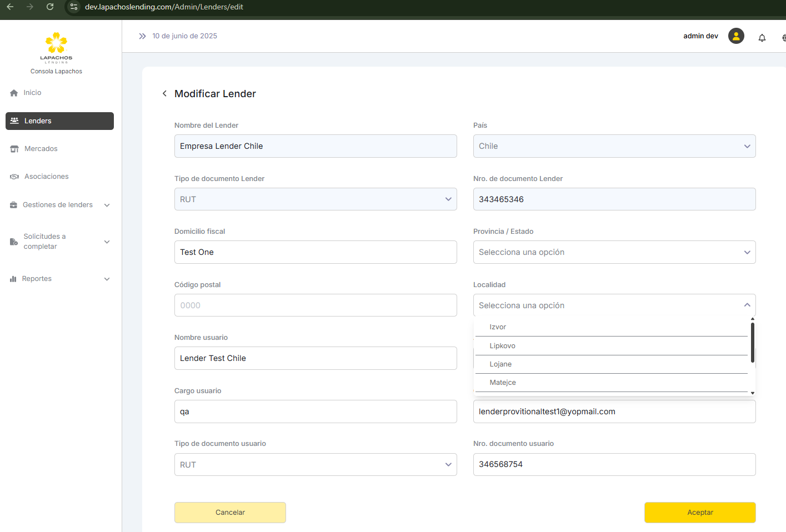
Task: Expand the Reportes submenu
Action: click(x=107, y=279)
